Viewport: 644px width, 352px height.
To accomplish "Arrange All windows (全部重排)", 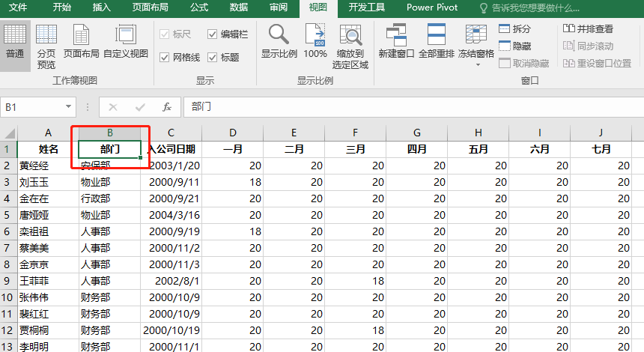I will click(436, 41).
